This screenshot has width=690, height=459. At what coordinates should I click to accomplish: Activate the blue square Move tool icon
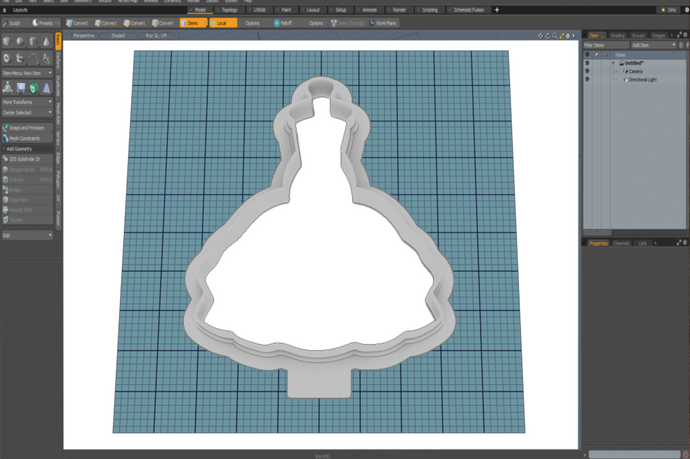click(21, 88)
